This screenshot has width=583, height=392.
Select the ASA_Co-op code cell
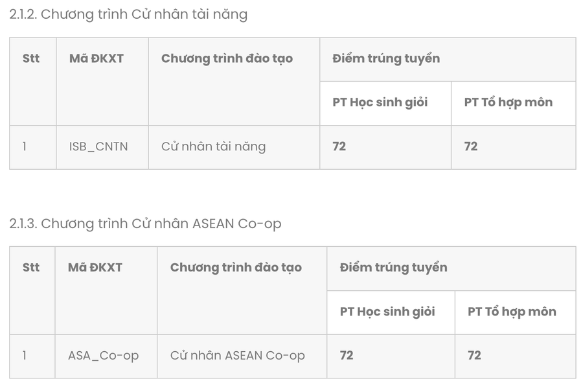[x=103, y=356]
